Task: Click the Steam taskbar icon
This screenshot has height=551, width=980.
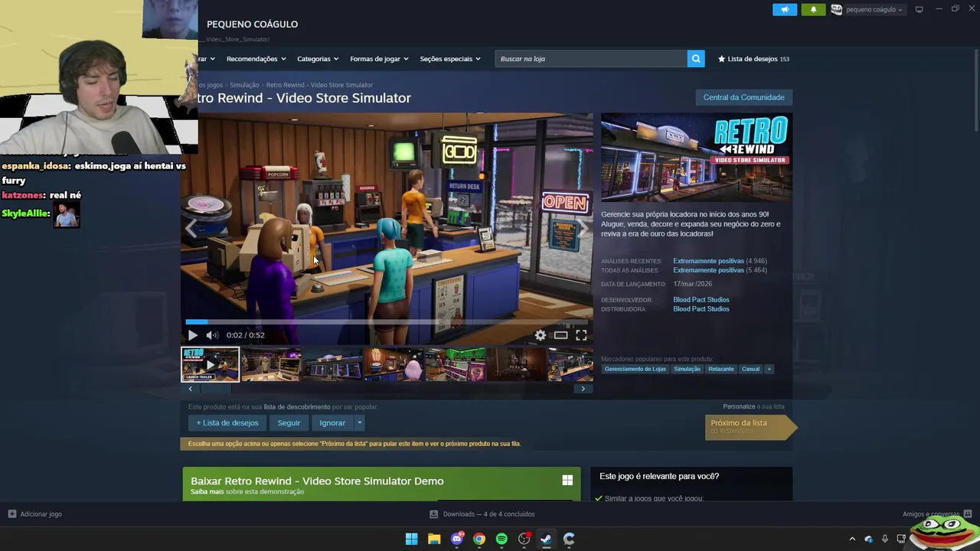Action: [546, 539]
